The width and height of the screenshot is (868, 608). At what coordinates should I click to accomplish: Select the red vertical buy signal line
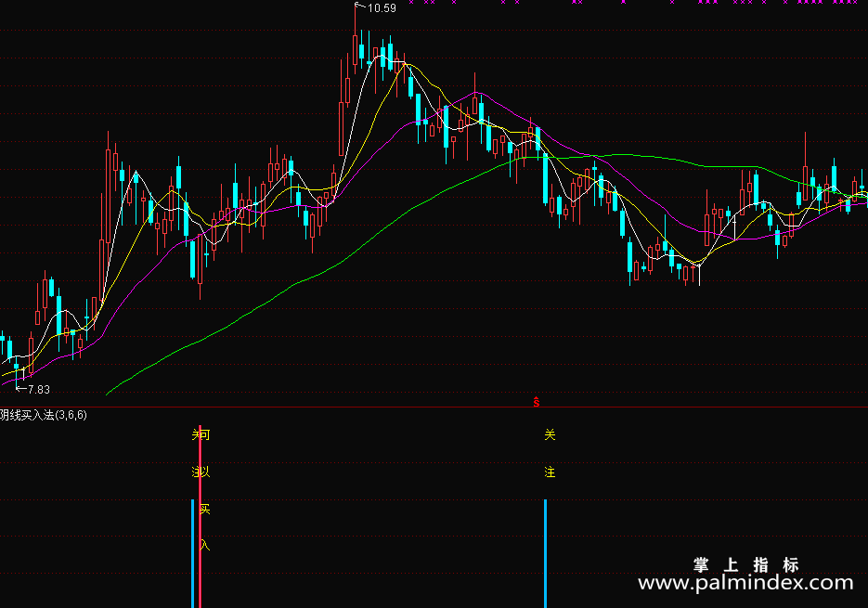point(200,517)
